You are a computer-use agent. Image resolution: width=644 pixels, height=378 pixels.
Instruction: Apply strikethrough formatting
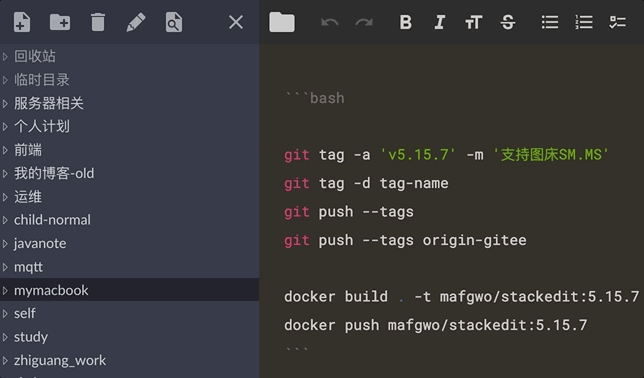508,22
